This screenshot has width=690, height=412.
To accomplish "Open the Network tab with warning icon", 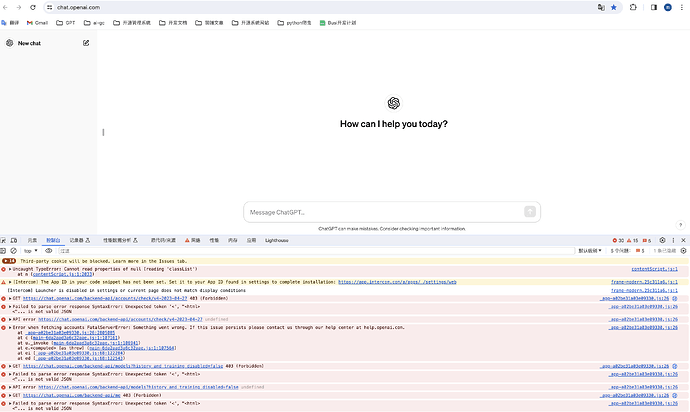I will (193, 240).
